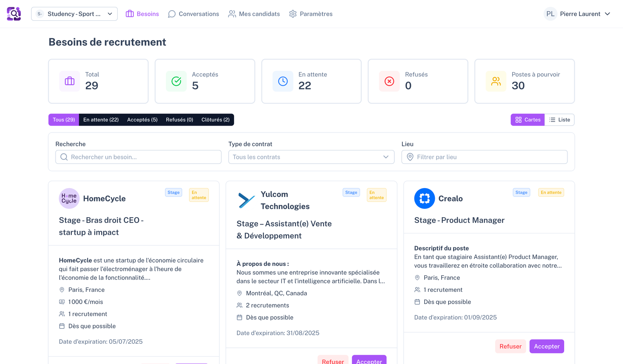
Task: Filter by En attente (22) tab
Action: pos(101,120)
